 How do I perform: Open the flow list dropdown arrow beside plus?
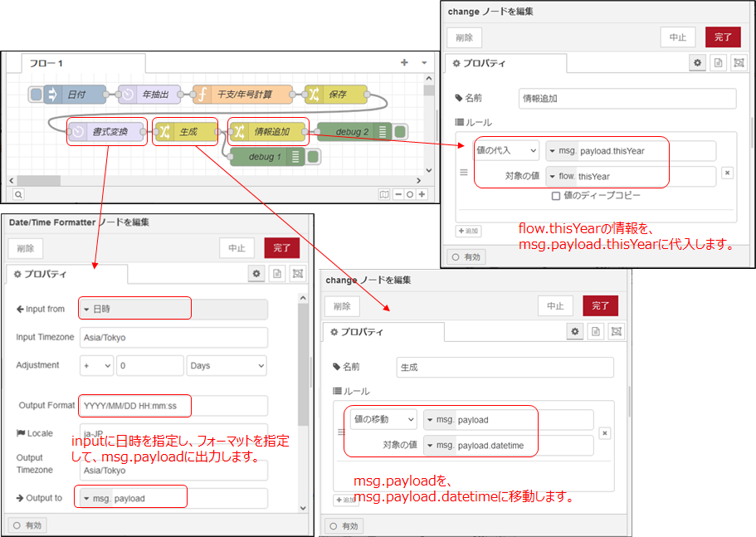[x=423, y=63]
